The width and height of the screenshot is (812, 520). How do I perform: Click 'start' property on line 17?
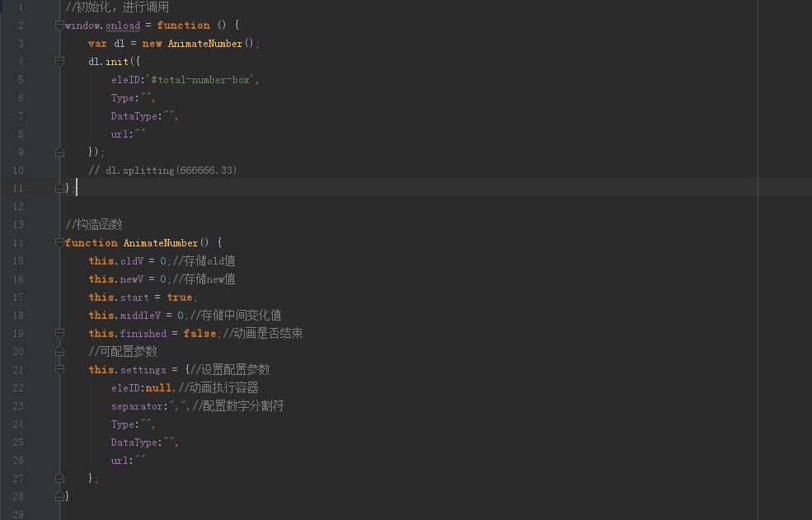point(134,297)
